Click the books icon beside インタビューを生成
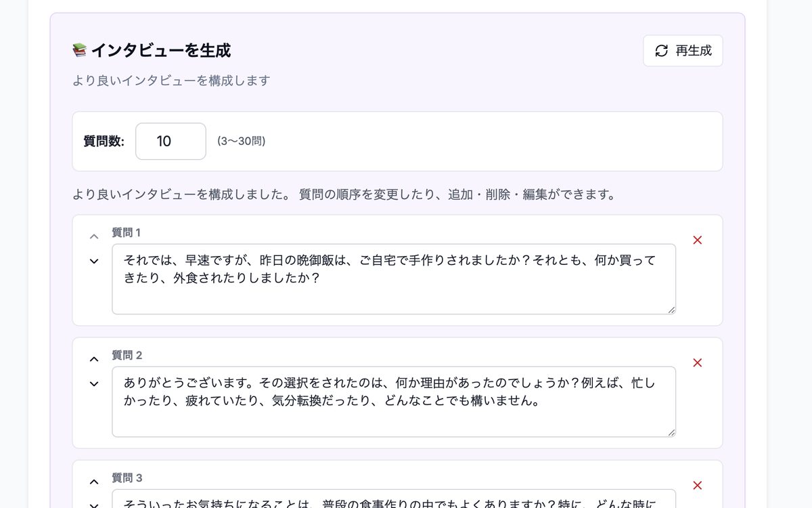Viewport: 812px width, 508px height. 80,50
